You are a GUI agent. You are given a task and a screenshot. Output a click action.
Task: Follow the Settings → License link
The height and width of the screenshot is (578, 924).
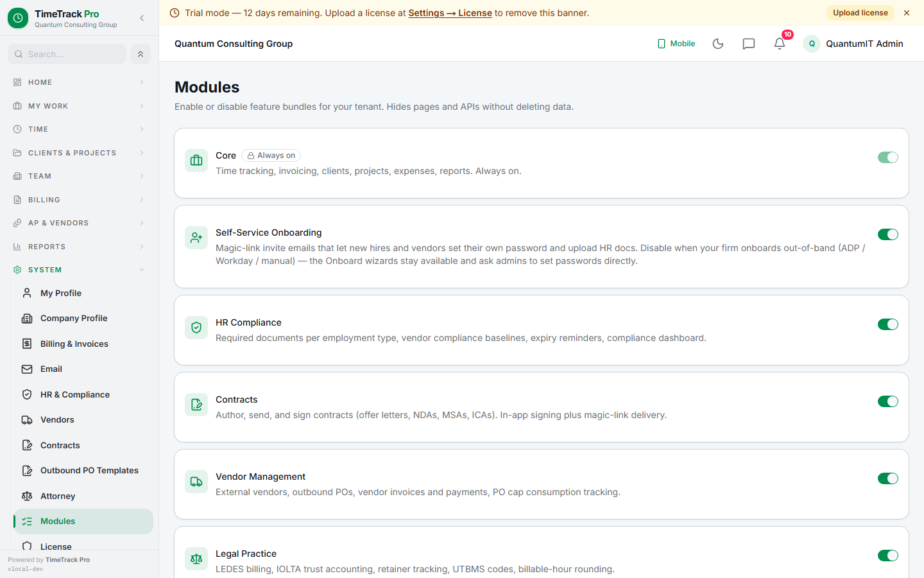tap(450, 13)
